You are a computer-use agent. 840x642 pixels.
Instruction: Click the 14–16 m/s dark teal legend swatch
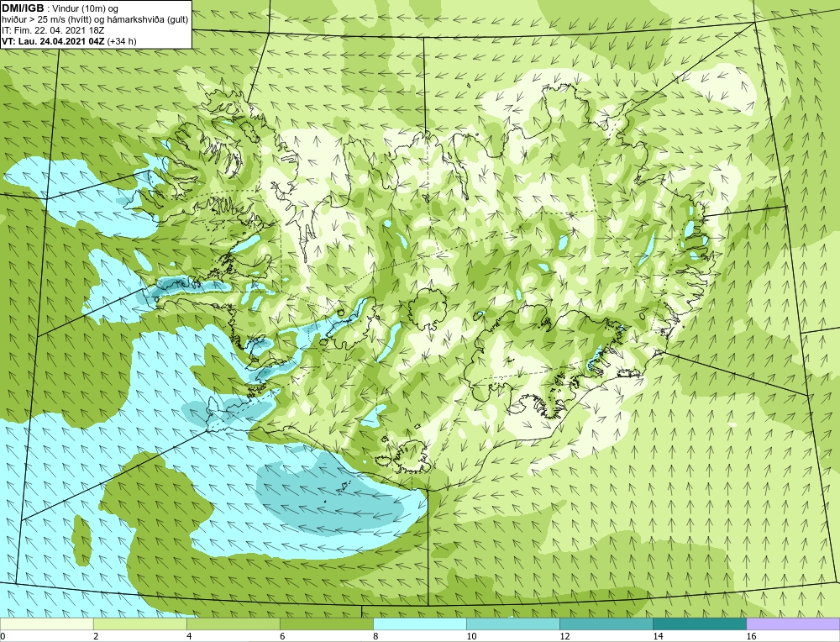[699, 624]
